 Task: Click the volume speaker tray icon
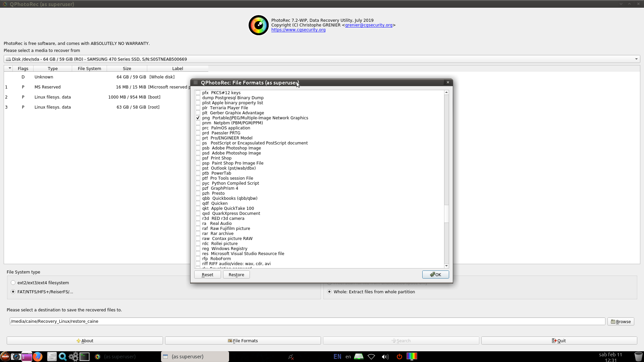385,356
